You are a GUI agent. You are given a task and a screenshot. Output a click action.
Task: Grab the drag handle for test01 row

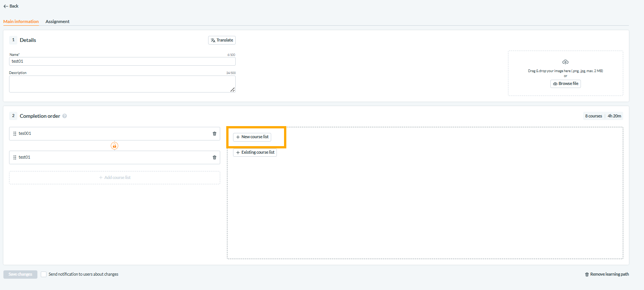click(15, 157)
